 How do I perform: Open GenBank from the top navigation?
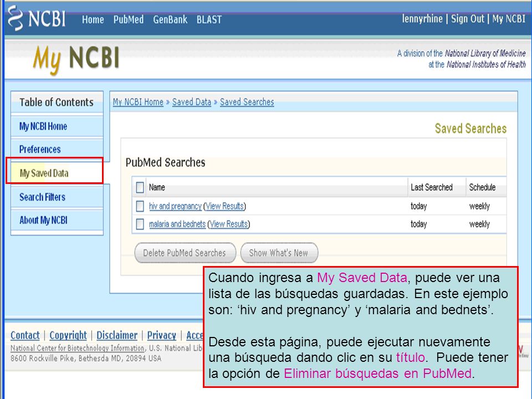point(170,20)
